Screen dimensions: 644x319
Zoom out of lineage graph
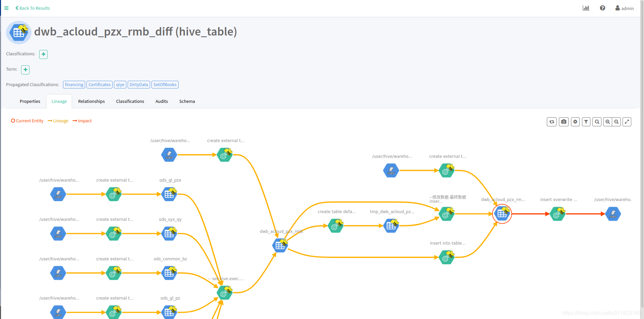pyautogui.click(x=616, y=122)
